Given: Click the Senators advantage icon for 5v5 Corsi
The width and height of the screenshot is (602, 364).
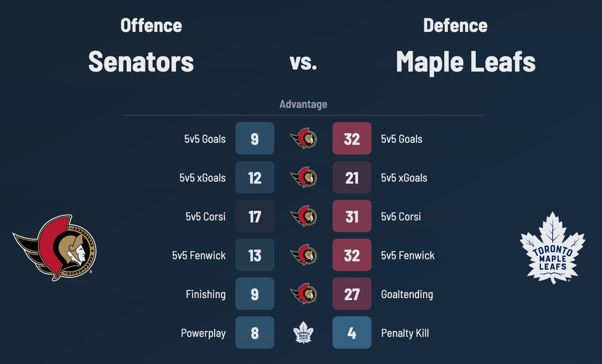Looking at the screenshot, I should (303, 216).
